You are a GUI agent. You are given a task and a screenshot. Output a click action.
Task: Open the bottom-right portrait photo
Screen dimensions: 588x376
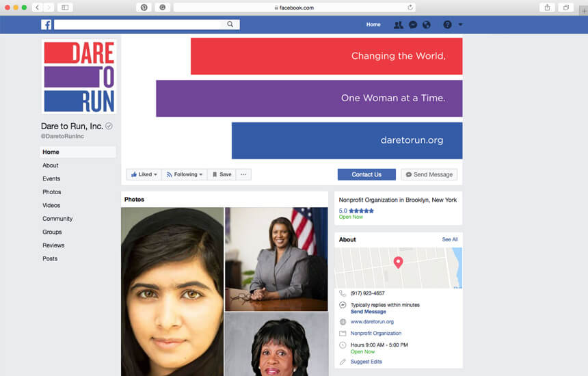tap(276, 344)
